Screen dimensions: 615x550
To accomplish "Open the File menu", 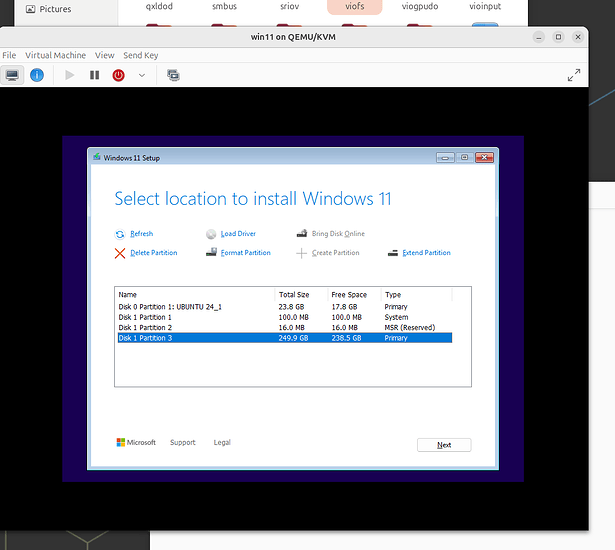I will 9,55.
